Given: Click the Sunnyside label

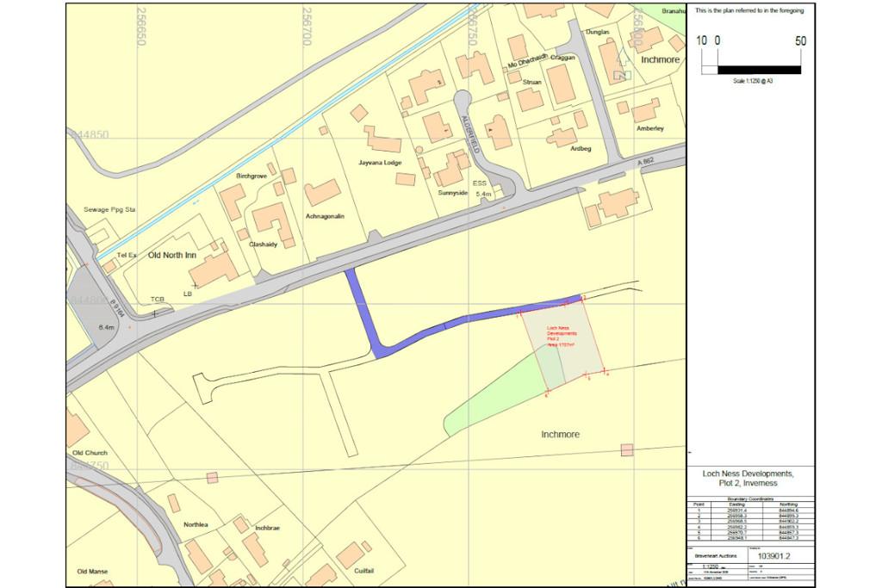Looking at the screenshot, I should pyautogui.click(x=453, y=193).
